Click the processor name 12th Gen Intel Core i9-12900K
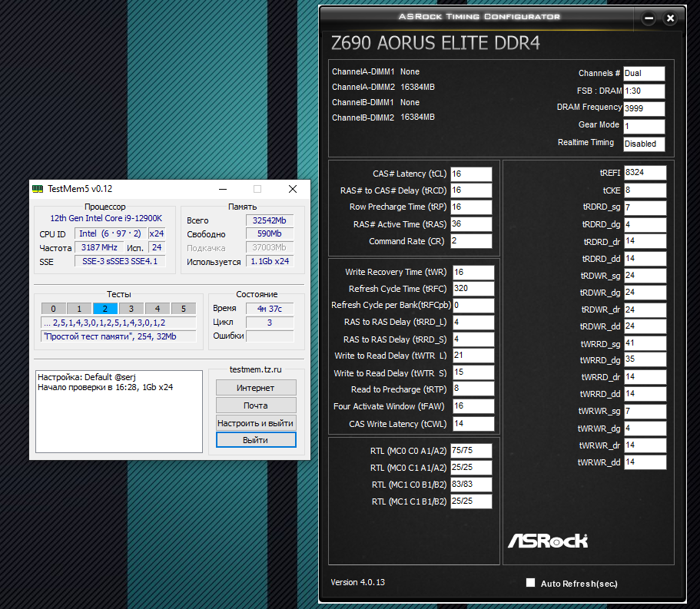The height and width of the screenshot is (609, 700). coord(106,218)
